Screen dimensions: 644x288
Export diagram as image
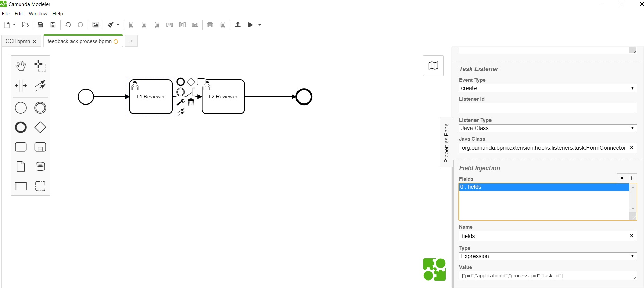96,25
